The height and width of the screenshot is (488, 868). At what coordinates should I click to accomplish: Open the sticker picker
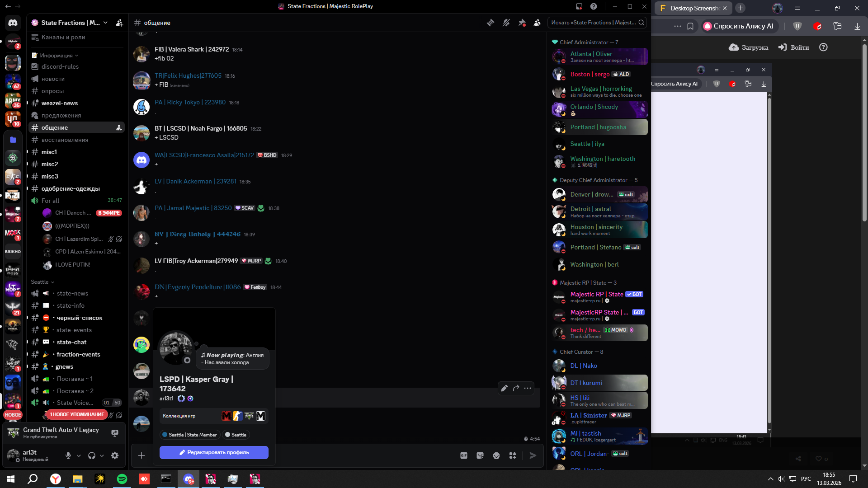pos(480,455)
